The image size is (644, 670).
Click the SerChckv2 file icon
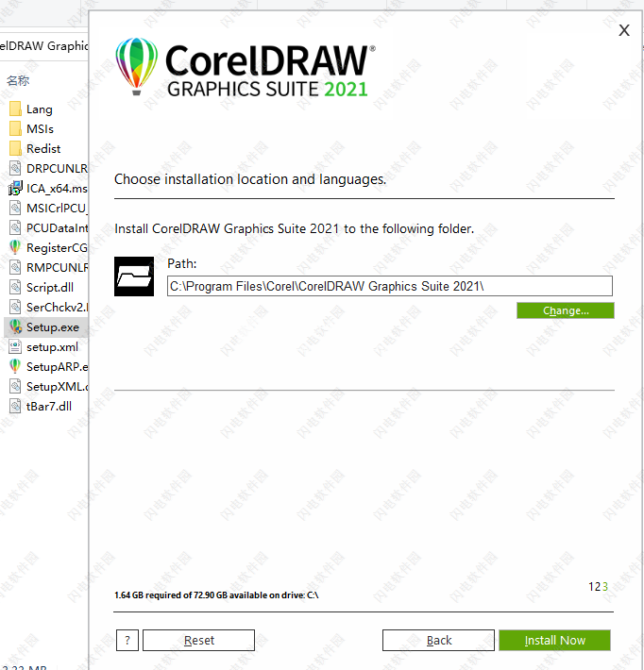coord(15,307)
